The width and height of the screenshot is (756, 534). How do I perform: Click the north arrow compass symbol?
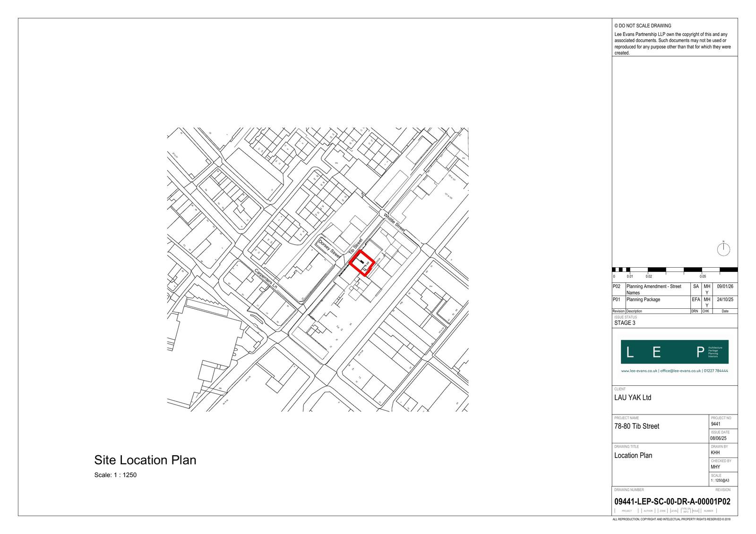point(723,249)
